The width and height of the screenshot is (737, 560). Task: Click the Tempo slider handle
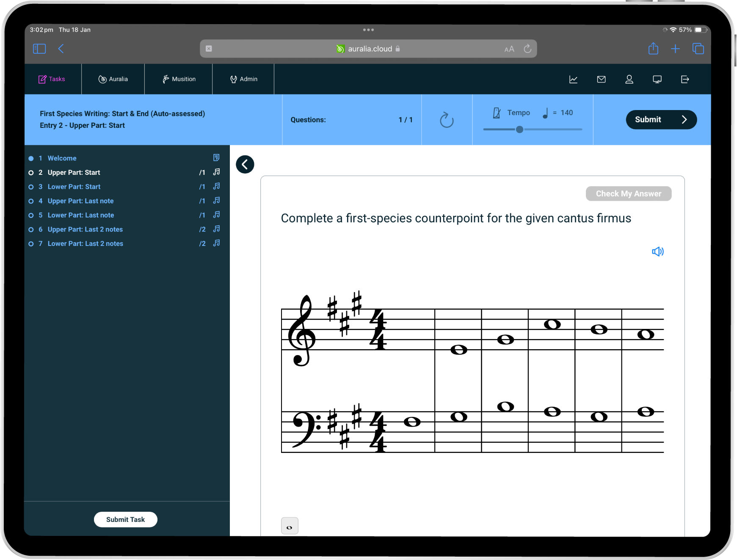pyautogui.click(x=519, y=130)
